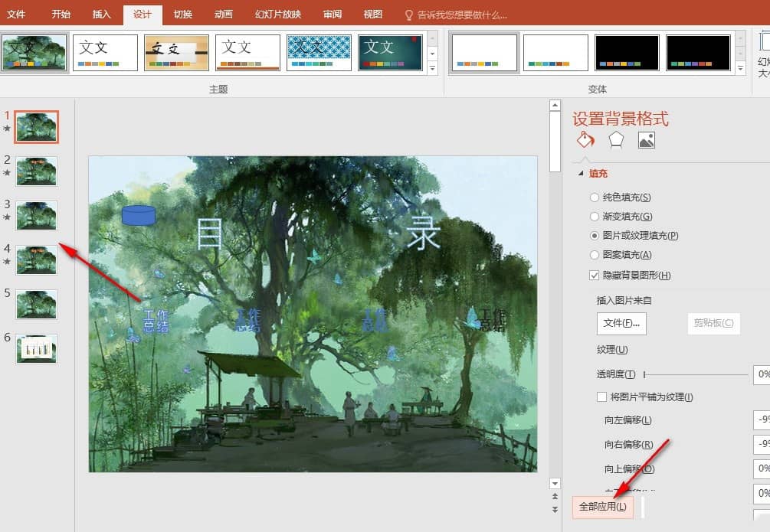Toggle the 隐藏背景图形 checkbox

(595, 276)
